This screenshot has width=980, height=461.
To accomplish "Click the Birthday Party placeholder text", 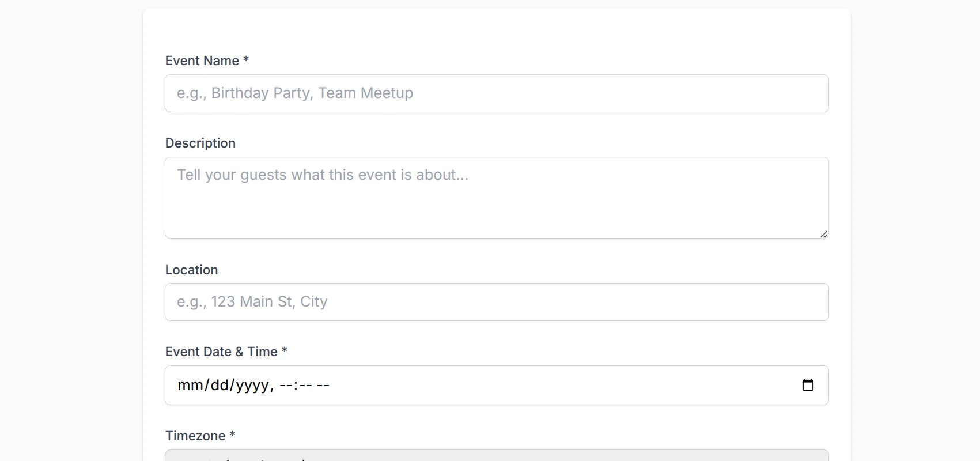I will click(294, 93).
